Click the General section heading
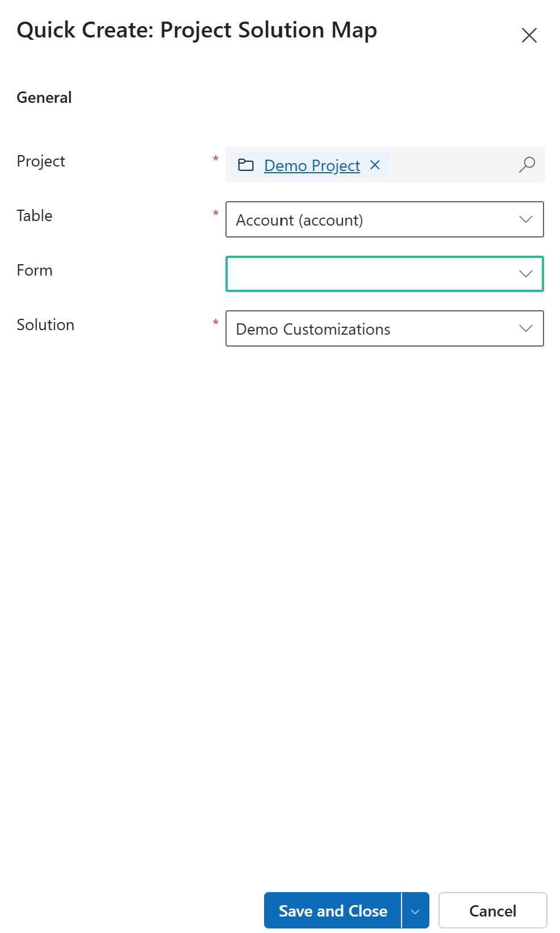 click(44, 97)
